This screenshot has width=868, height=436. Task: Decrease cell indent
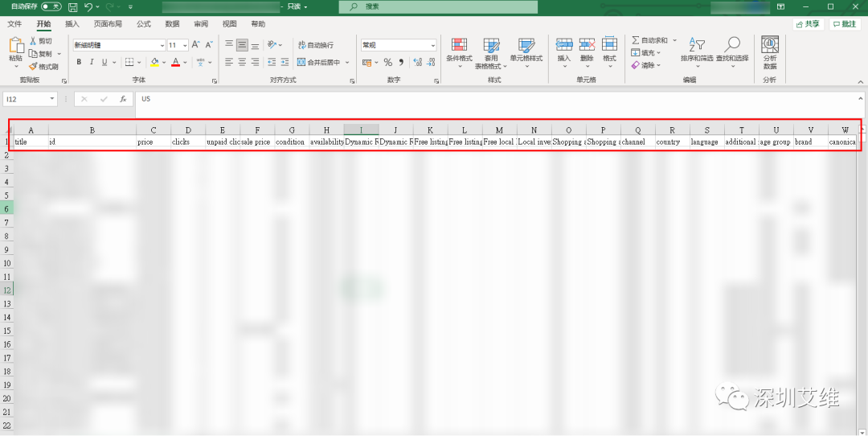pyautogui.click(x=272, y=62)
